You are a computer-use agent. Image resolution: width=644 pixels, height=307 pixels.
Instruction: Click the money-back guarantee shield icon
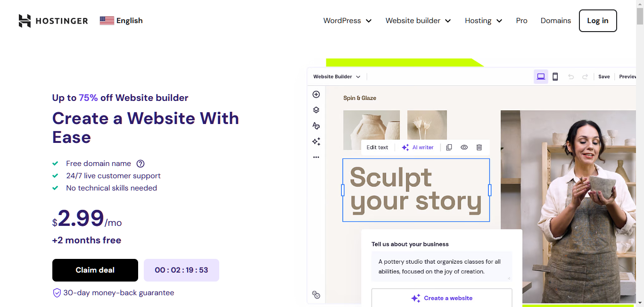pos(57,293)
